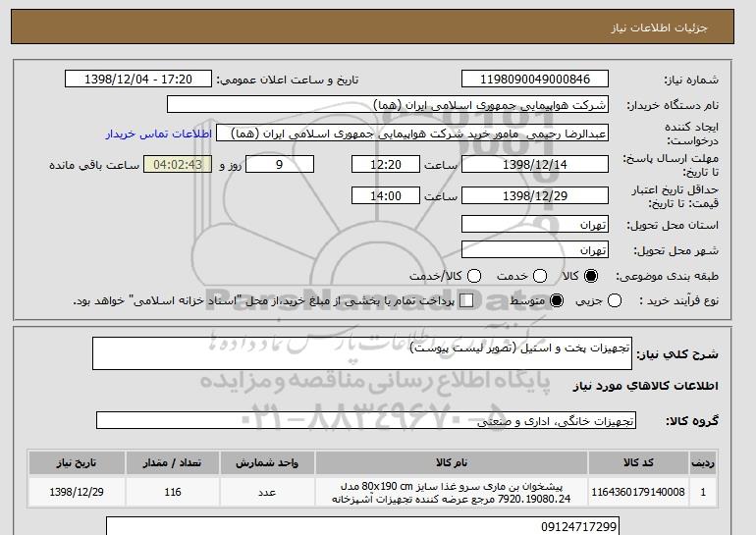Click the remaining time countdown 04:02:43

click(178, 164)
